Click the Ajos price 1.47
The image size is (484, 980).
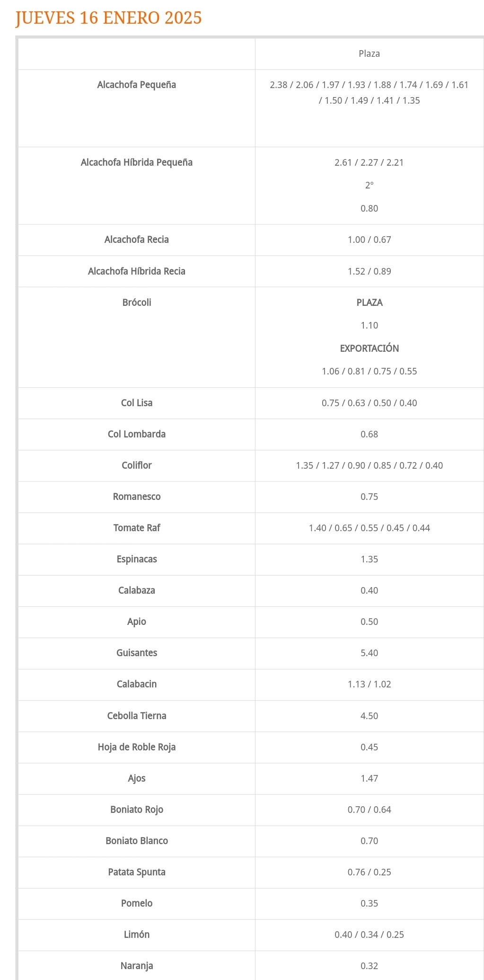369,778
